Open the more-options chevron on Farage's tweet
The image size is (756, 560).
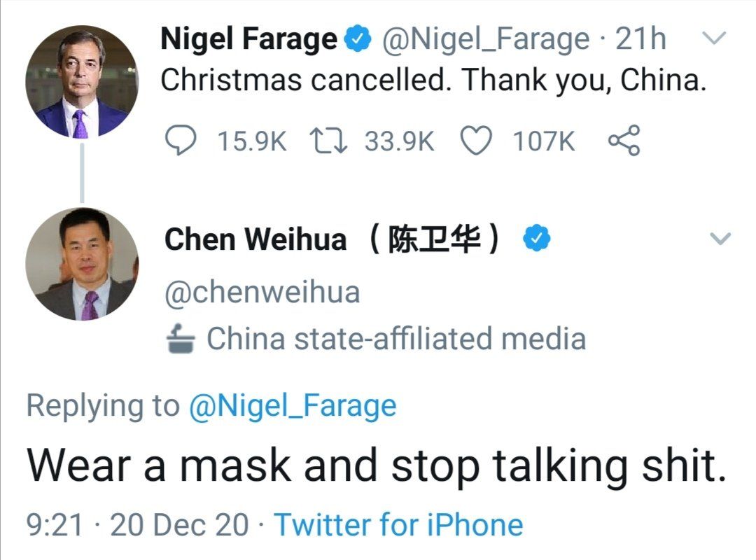713,40
